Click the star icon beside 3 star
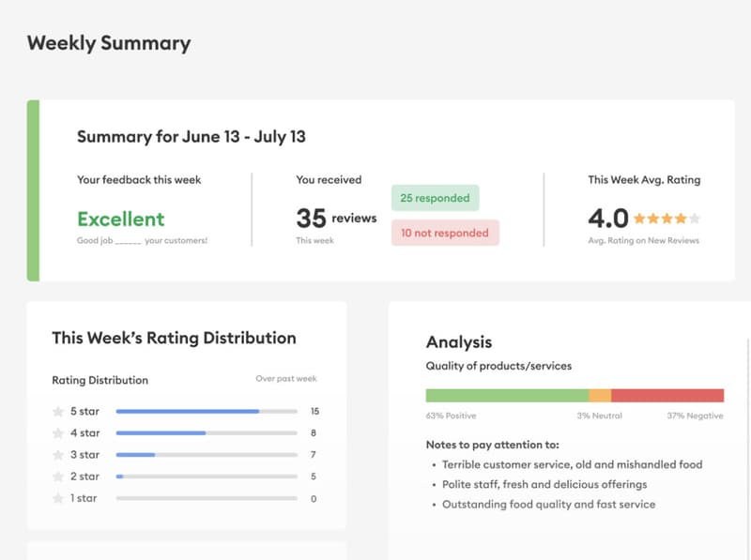Image resolution: width=751 pixels, height=560 pixels. tap(58, 454)
